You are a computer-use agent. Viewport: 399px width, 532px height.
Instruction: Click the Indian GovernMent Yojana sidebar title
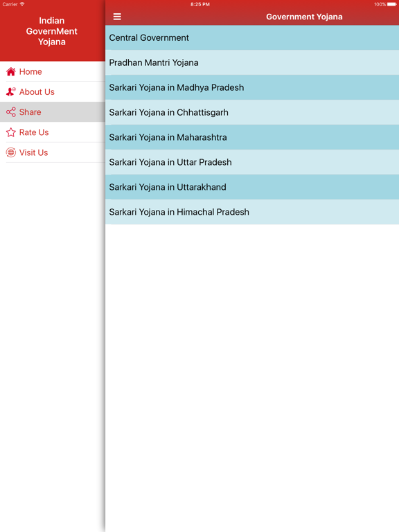click(51, 31)
